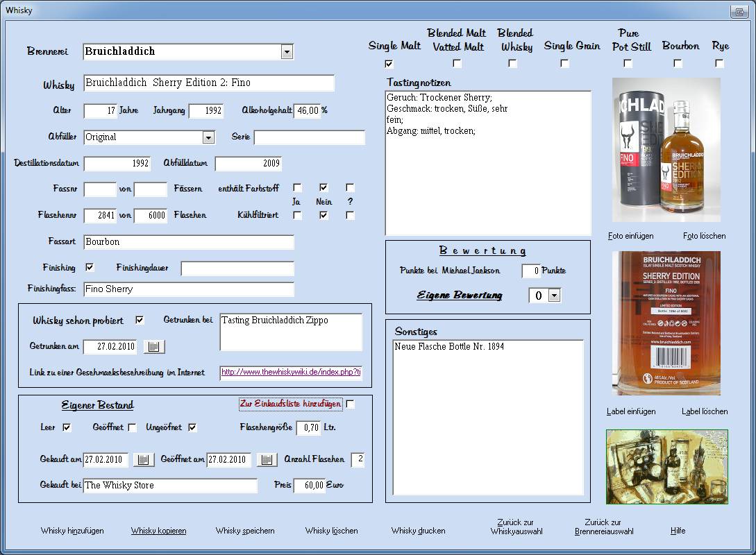This screenshot has height=555, width=756.
Task: Click Whisky kopieren
Action: click(158, 531)
